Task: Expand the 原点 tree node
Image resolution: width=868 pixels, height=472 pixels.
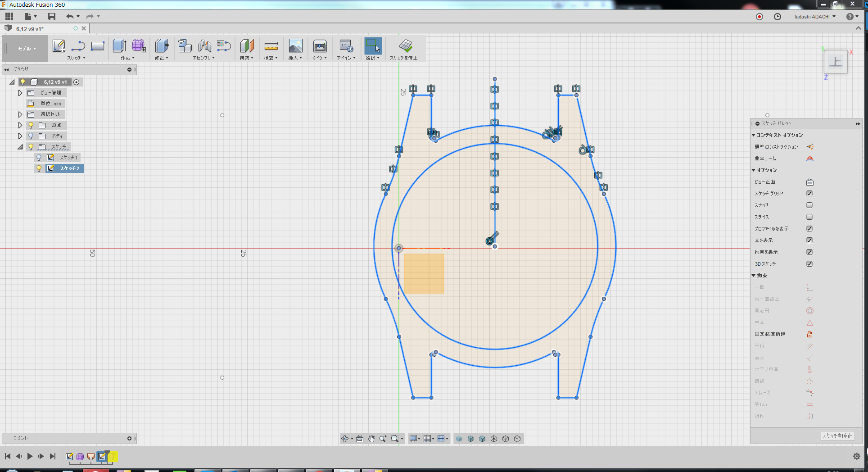Action: (20, 125)
